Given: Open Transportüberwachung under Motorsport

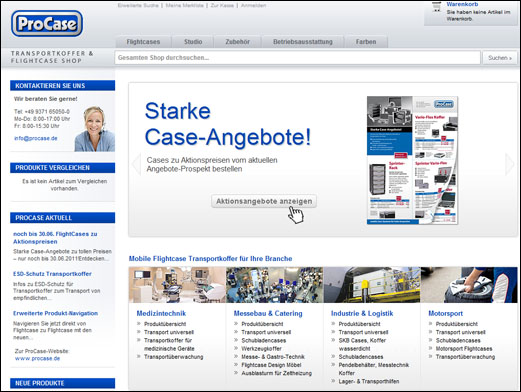Looking at the screenshot, I should (465, 357).
